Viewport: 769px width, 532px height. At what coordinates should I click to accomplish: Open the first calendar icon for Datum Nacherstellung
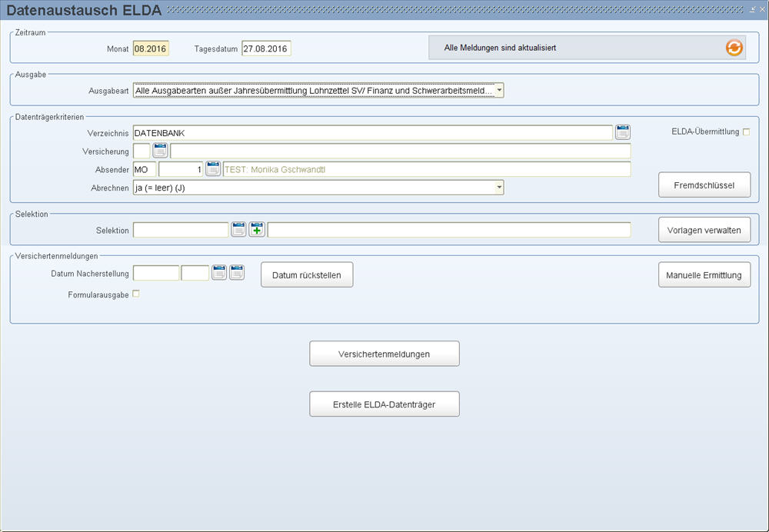[x=218, y=273]
